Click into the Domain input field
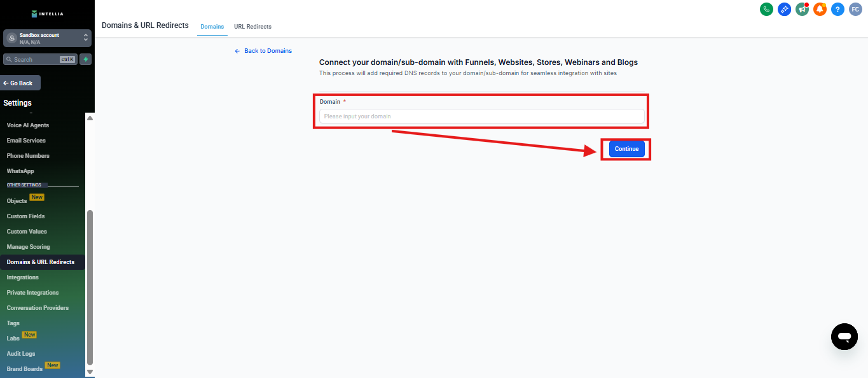Image resolution: width=868 pixels, height=378 pixels. pyautogui.click(x=481, y=116)
